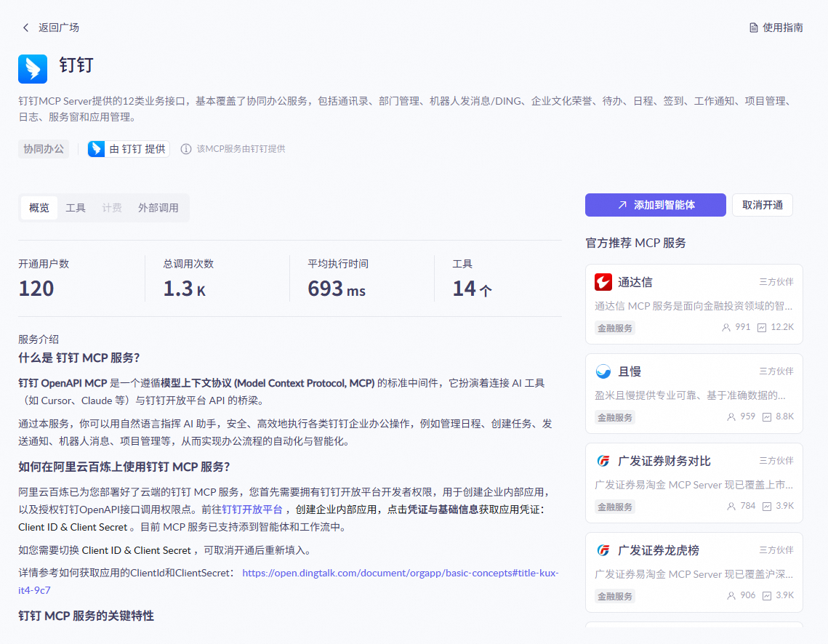Switch to the 工具 tab
Image resolution: width=828 pixels, height=644 pixels.
(76, 208)
